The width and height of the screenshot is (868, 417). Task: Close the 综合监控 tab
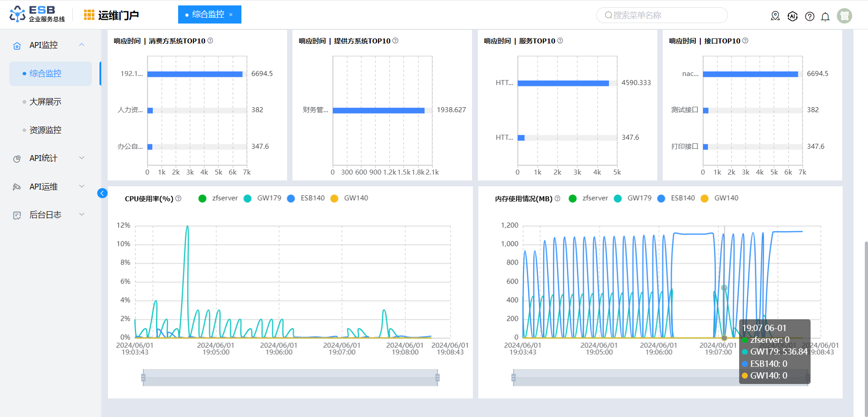(231, 15)
